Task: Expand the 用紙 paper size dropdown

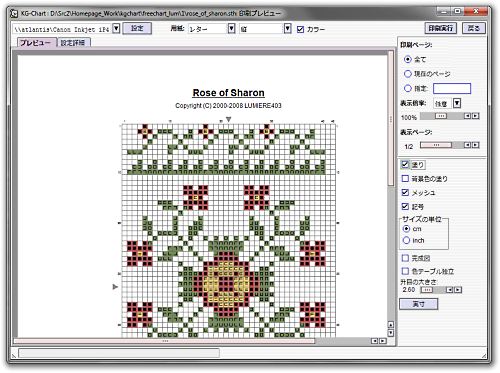Action: click(231, 29)
